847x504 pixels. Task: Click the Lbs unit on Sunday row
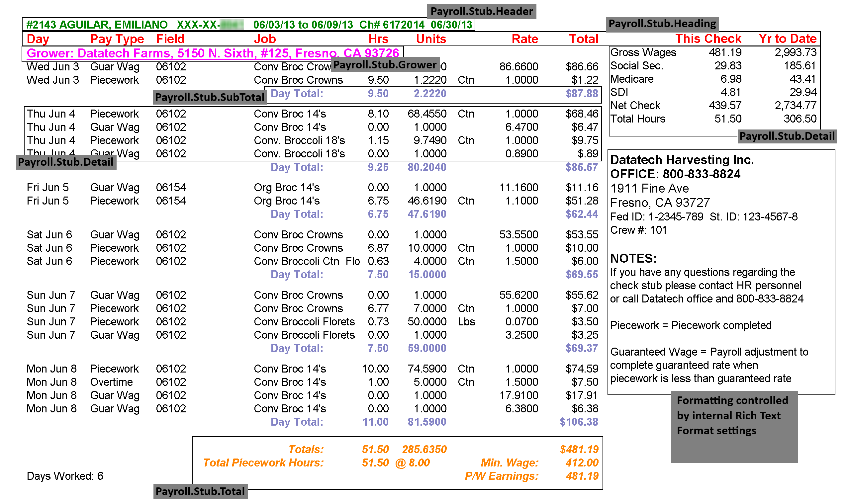tap(466, 322)
